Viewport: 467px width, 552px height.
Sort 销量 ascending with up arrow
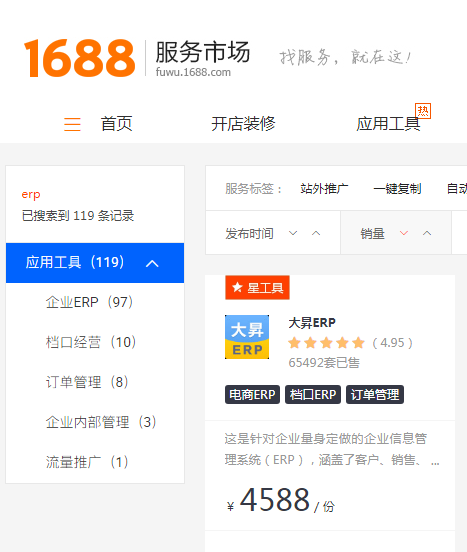point(427,233)
